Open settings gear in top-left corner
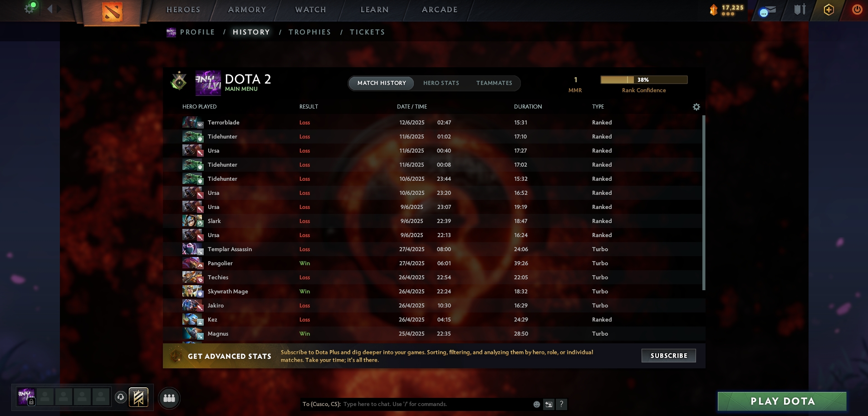Screen dimensions: 868x416 pyautogui.click(x=30, y=8)
